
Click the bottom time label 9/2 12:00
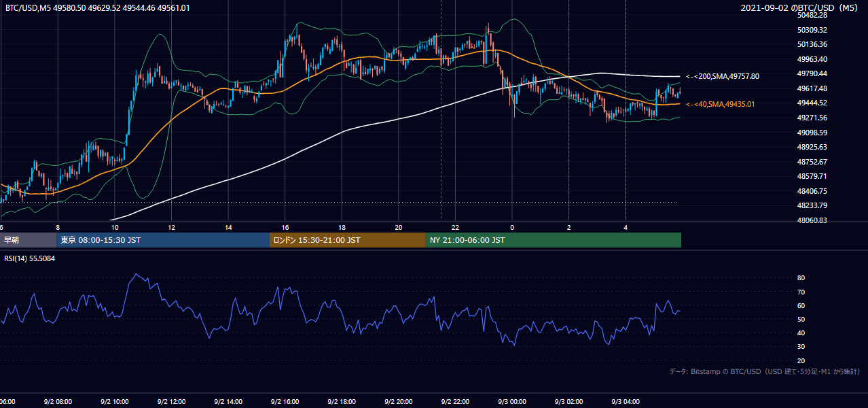pyautogui.click(x=172, y=402)
